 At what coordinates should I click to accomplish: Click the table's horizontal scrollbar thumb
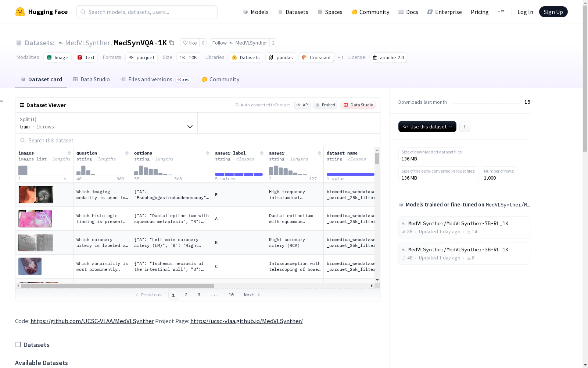118,286
